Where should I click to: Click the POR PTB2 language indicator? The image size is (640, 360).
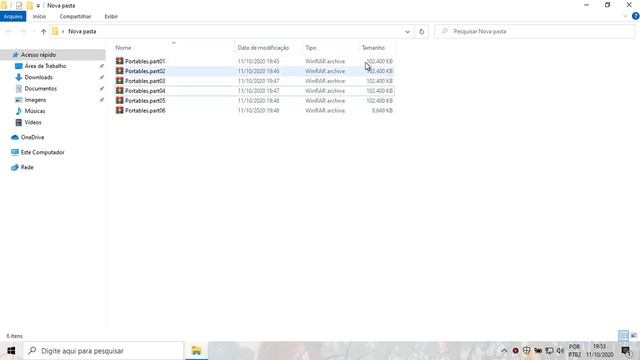pyautogui.click(x=575, y=351)
